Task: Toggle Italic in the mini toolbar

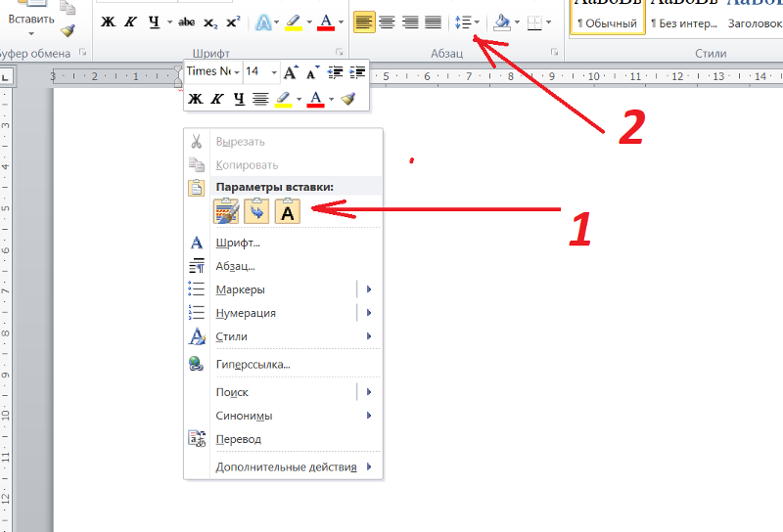Action: (216, 99)
